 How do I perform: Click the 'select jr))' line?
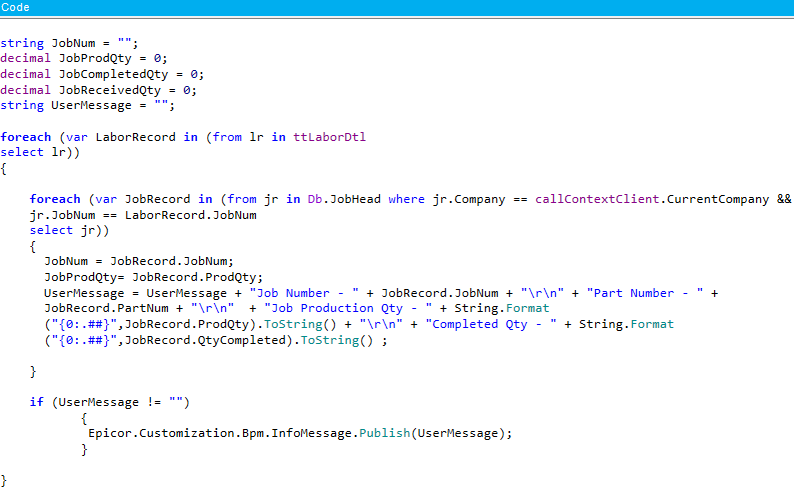pyautogui.click(x=69, y=230)
